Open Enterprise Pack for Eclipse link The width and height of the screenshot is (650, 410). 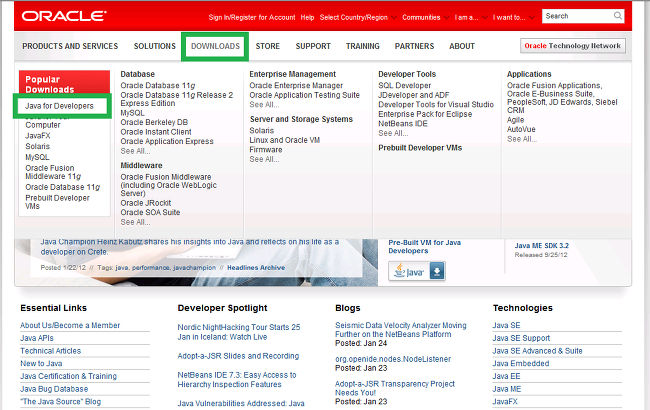point(425,114)
